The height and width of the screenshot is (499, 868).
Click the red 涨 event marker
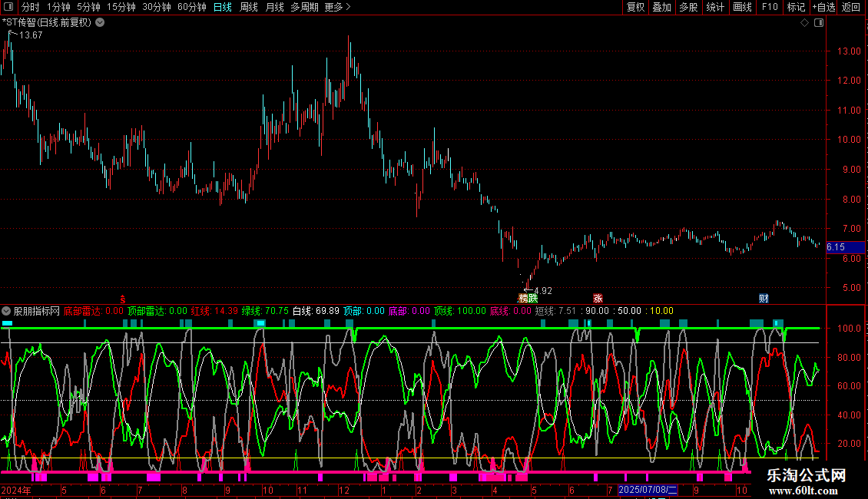point(598,298)
